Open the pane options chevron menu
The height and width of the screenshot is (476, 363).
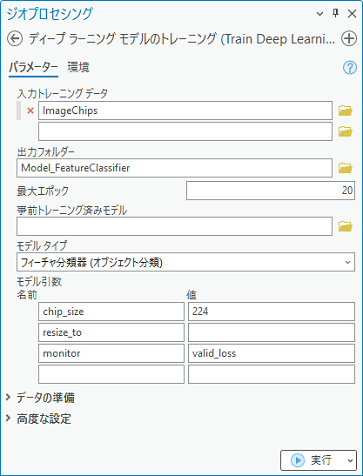click(320, 14)
